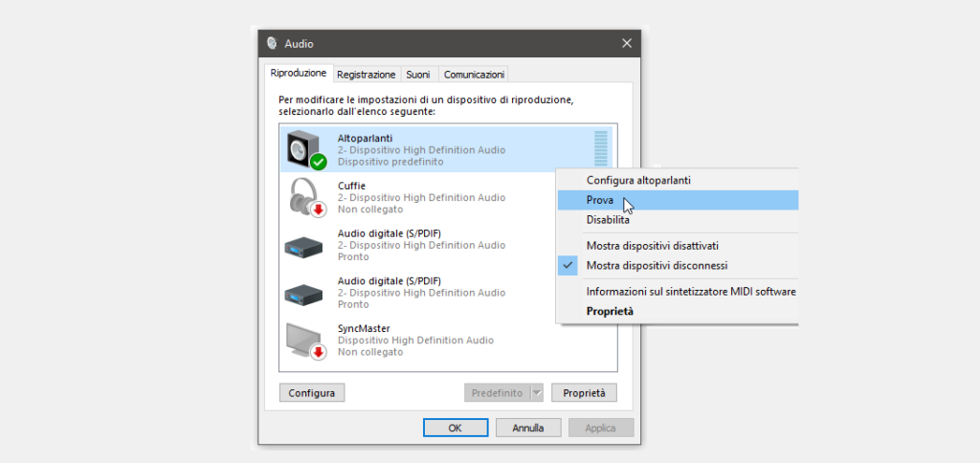Switch to the Riproduzione tab
Image resolution: width=980 pixels, height=463 pixels.
pyautogui.click(x=299, y=73)
